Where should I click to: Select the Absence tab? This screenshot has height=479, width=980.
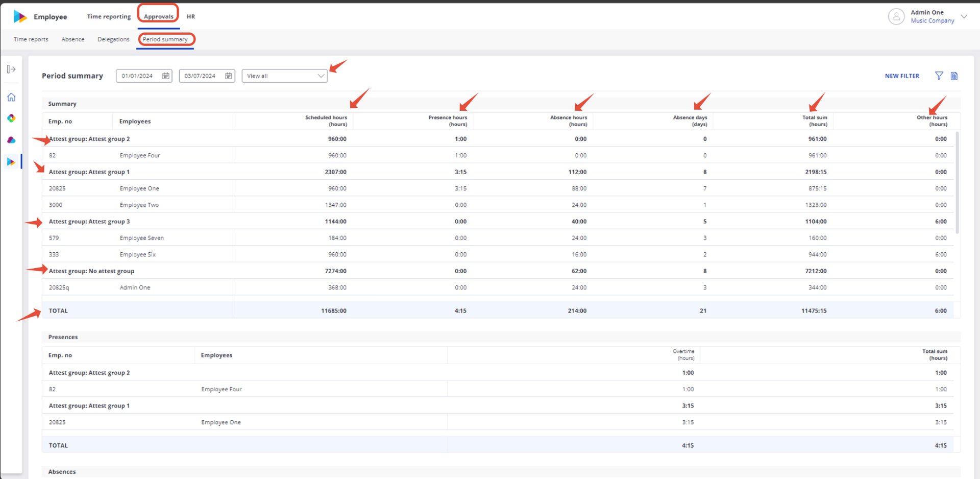pos(73,39)
